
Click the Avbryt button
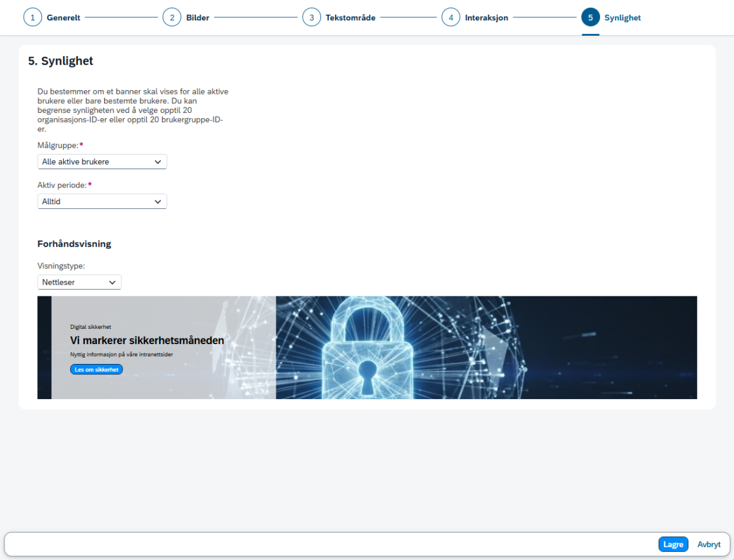(708, 544)
